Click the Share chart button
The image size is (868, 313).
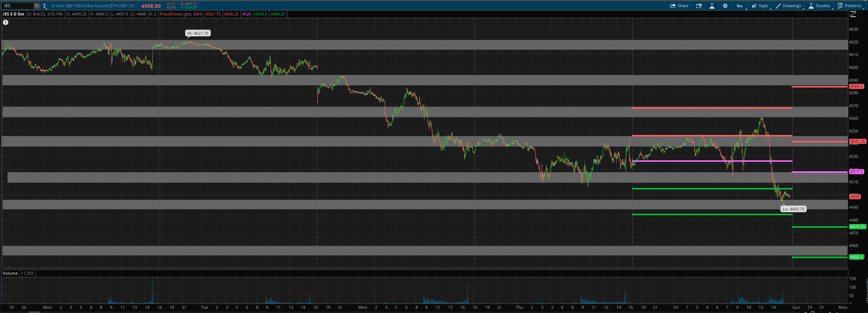(x=679, y=6)
